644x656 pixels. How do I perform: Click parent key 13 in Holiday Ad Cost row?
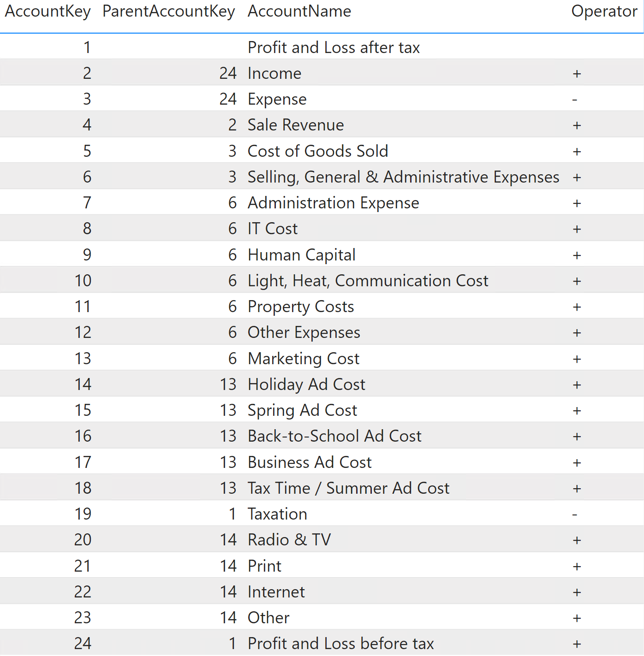[x=228, y=384]
